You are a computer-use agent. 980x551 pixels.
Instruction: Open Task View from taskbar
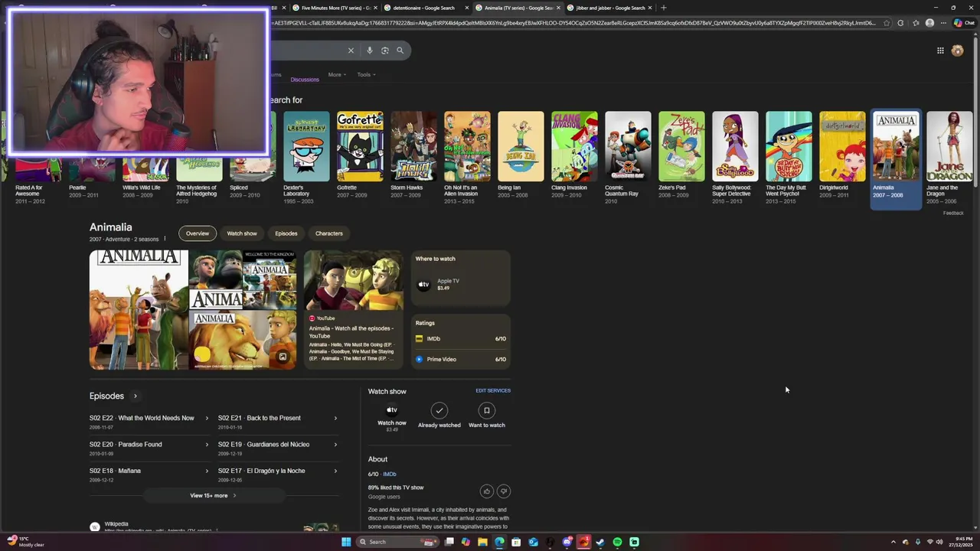(x=449, y=542)
